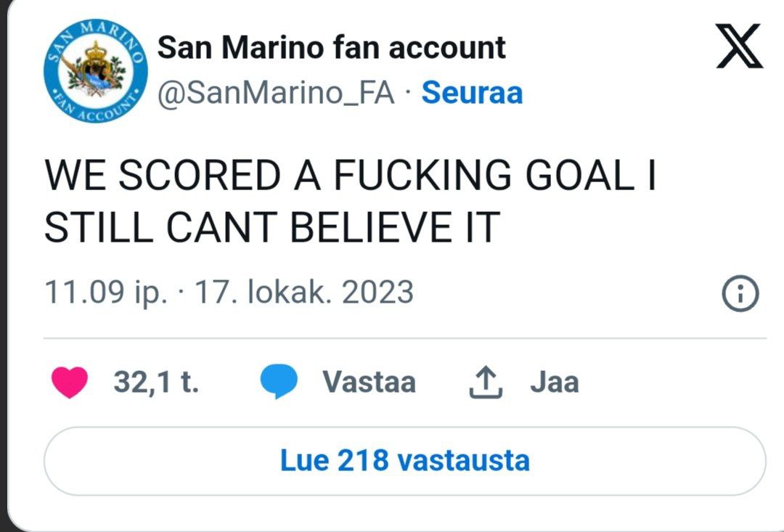Click the coat of arms in the avatar
The height and width of the screenshot is (532, 784).
(96, 69)
